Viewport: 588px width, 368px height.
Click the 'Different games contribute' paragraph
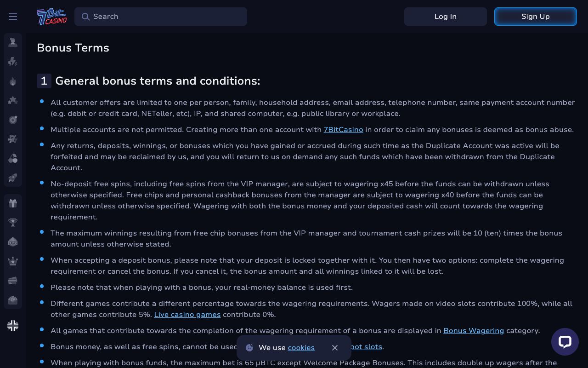point(311,309)
